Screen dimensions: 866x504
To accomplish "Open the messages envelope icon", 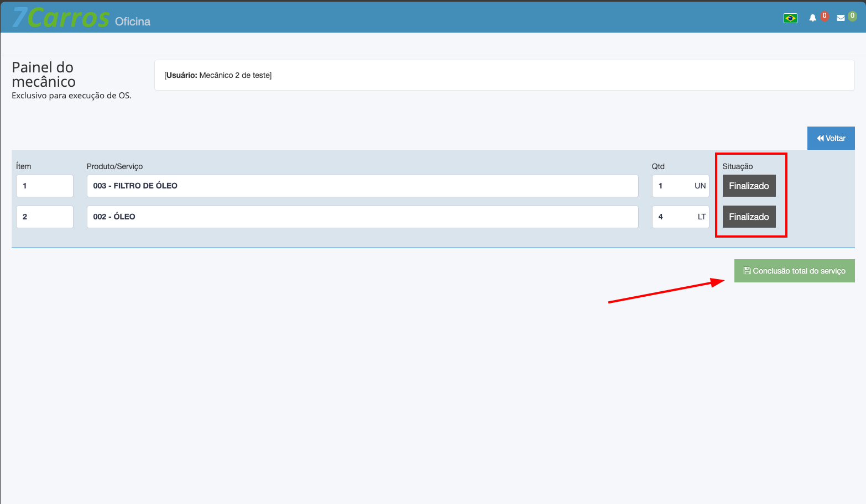I will [841, 18].
